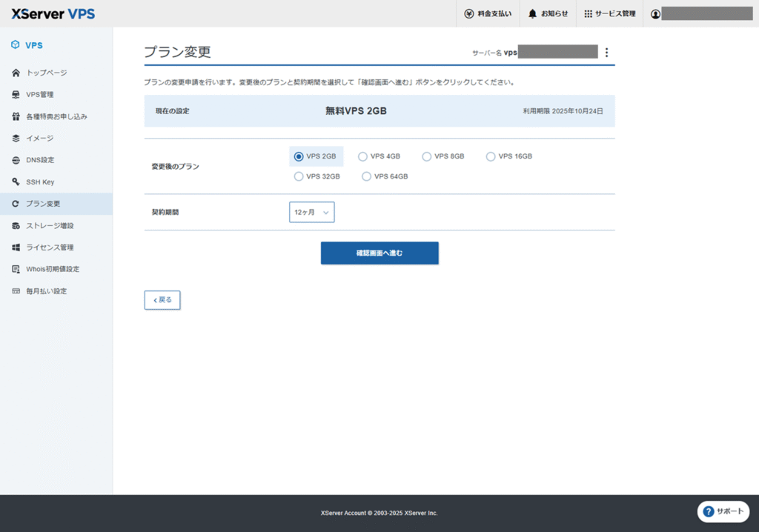Click the home icon beside トップページ

[x=16, y=73]
